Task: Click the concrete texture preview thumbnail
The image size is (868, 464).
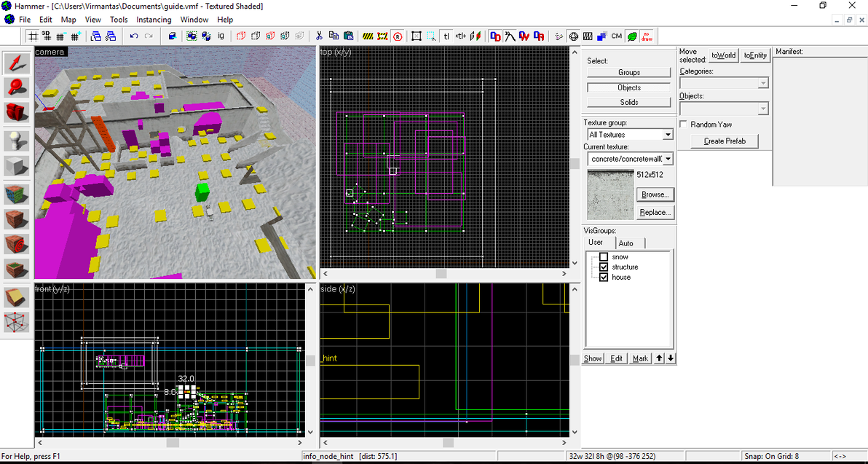Action: pyautogui.click(x=609, y=194)
